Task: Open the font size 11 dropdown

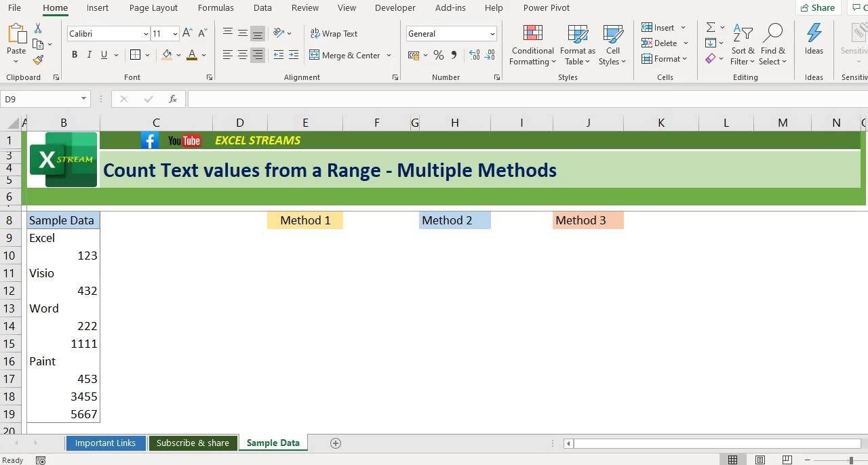Action: point(175,34)
